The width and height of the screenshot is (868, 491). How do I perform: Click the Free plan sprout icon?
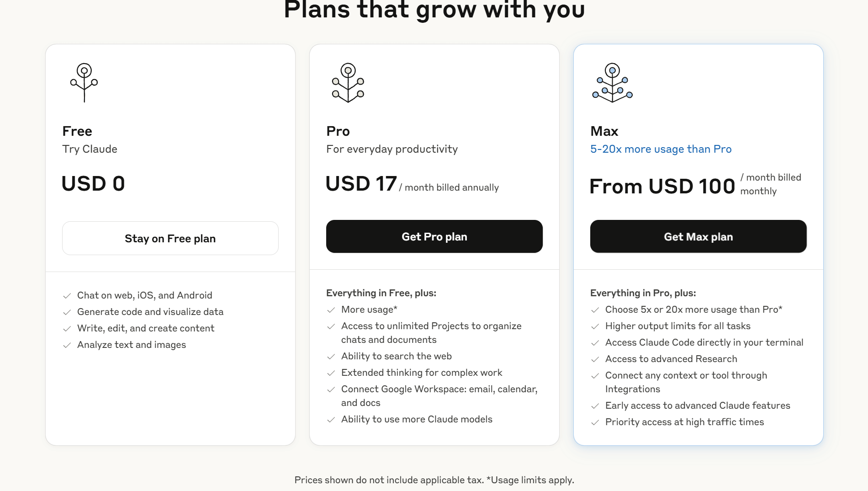(x=84, y=83)
